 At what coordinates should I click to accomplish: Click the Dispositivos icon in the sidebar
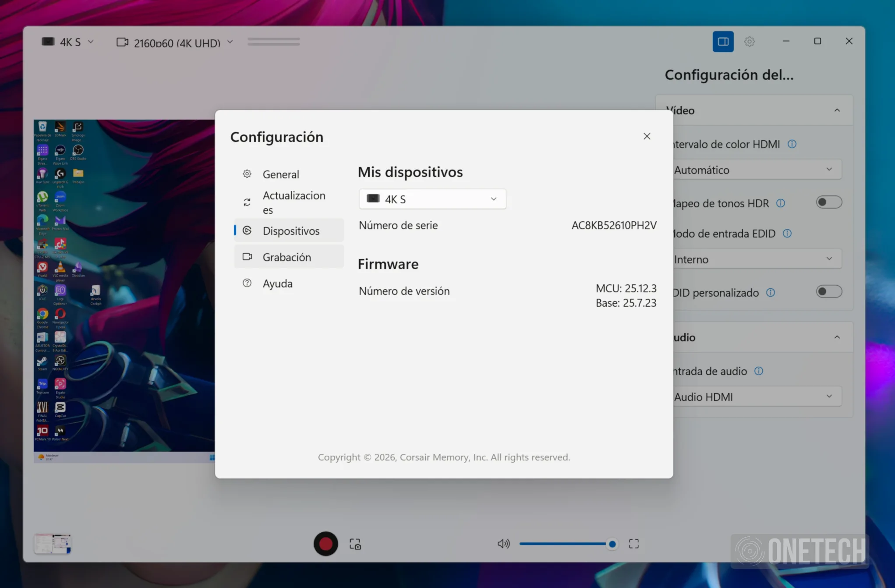pyautogui.click(x=247, y=230)
